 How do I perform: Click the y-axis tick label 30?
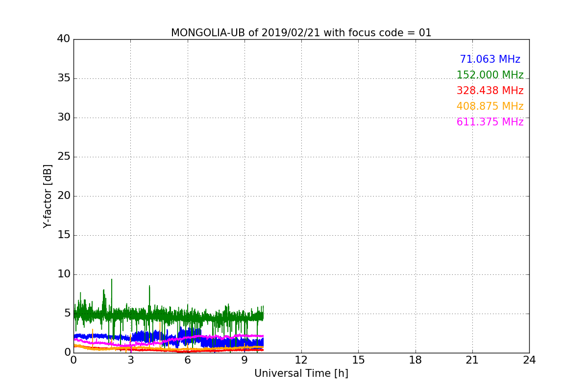(64, 118)
